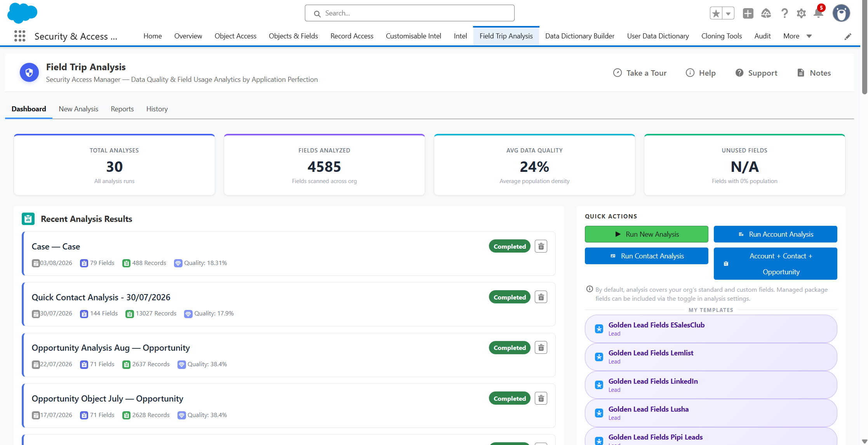Open the user profile avatar menu
868x445 pixels.
click(841, 14)
